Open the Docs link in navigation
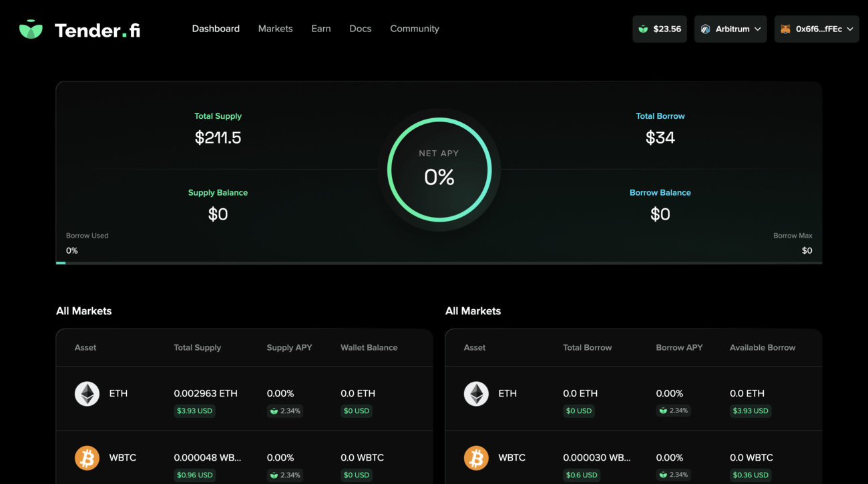Viewport: 868px width, 484px height. (x=360, y=29)
